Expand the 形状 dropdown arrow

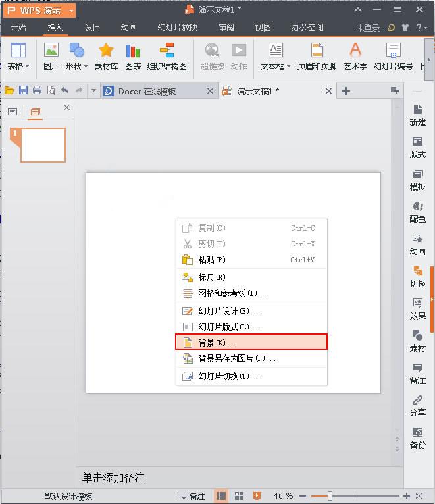[x=86, y=67]
